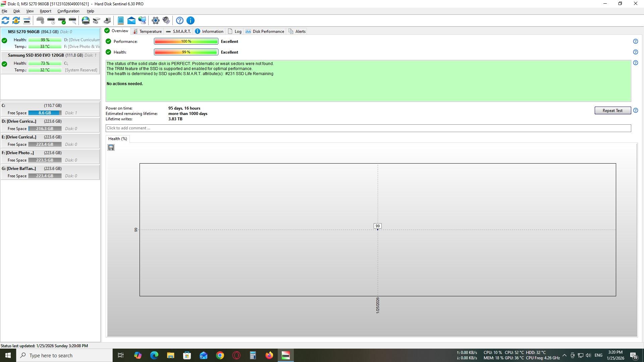
Task: Click the blue envelope send-report icon
Action: [x=131, y=20]
